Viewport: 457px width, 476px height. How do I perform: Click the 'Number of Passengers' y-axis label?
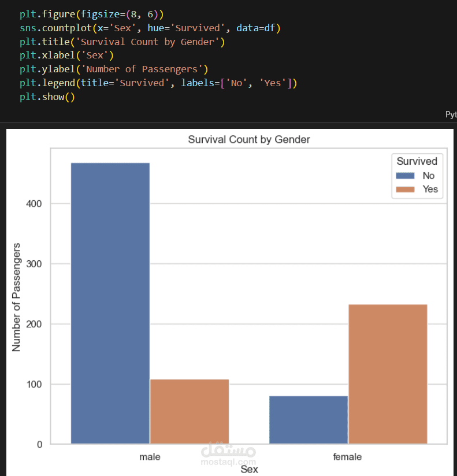[x=17, y=297]
